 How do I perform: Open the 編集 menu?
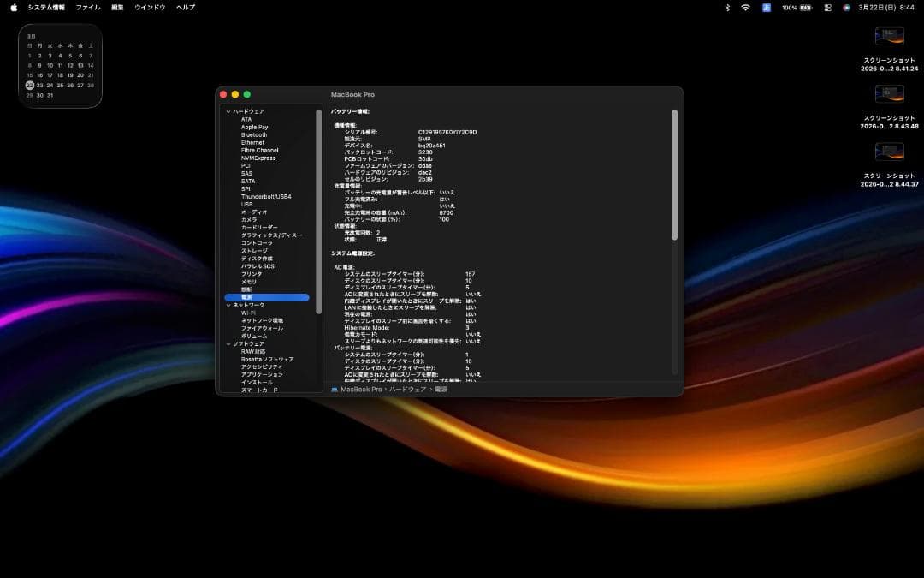[x=117, y=8]
